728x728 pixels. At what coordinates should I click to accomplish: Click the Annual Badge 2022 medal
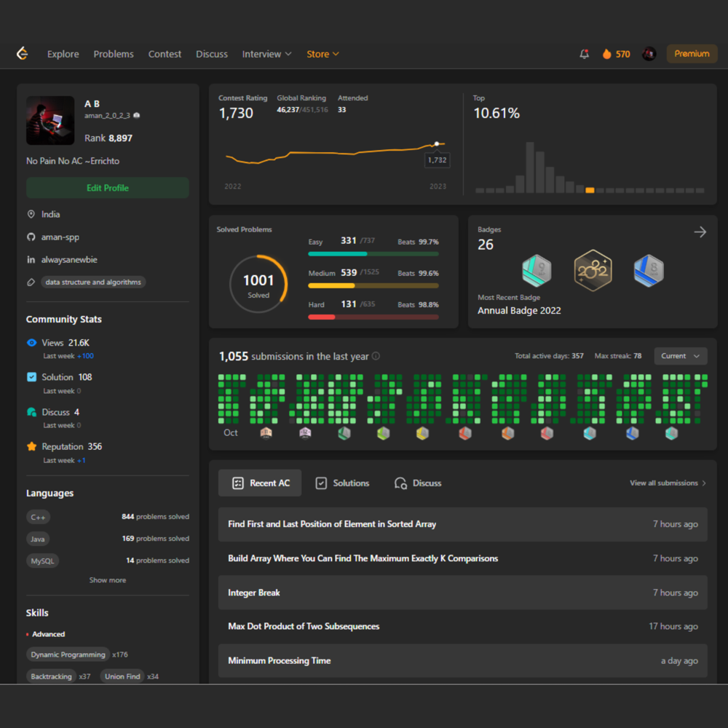[593, 271]
